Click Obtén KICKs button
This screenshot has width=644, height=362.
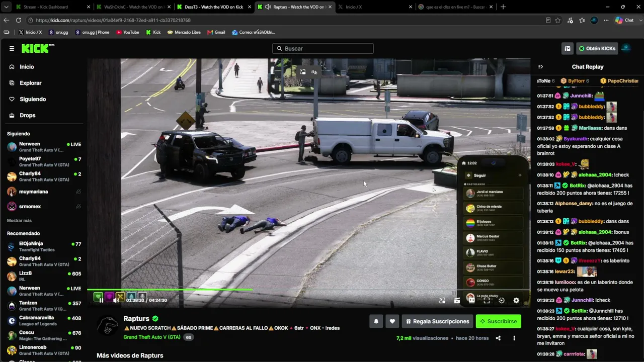click(x=597, y=49)
